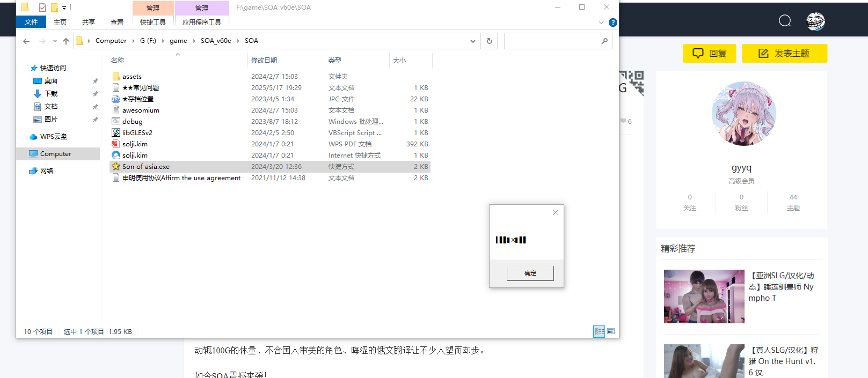The width and height of the screenshot is (868, 378).
Task: Select 图片 in the navigation pane
Action: click(51, 120)
